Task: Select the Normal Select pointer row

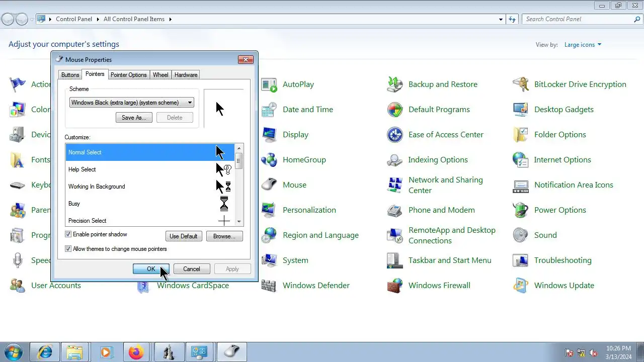Action: (x=150, y=152)
